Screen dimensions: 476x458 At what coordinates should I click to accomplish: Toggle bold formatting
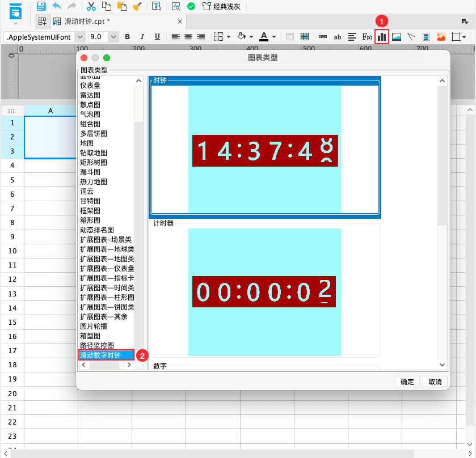tap(128, 37)
